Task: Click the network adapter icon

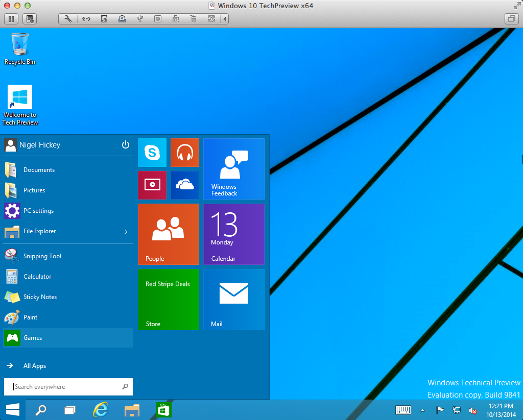Action: (x=86, y=19)
